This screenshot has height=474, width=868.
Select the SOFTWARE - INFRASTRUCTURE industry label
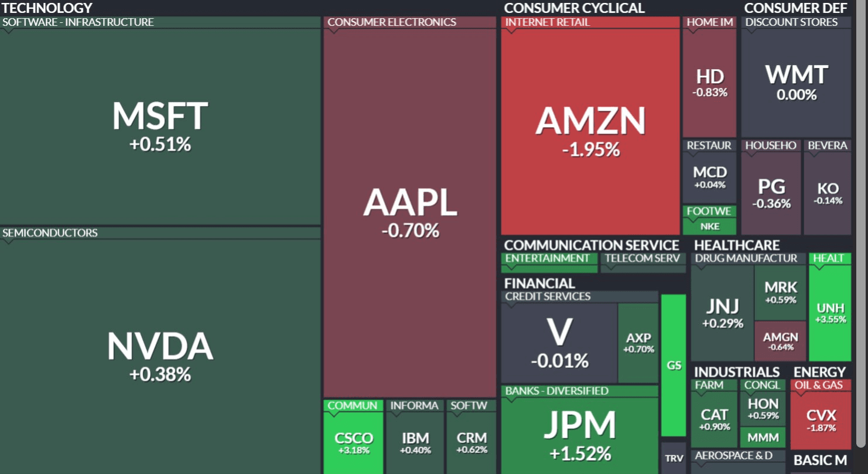[x=78, y=22]
